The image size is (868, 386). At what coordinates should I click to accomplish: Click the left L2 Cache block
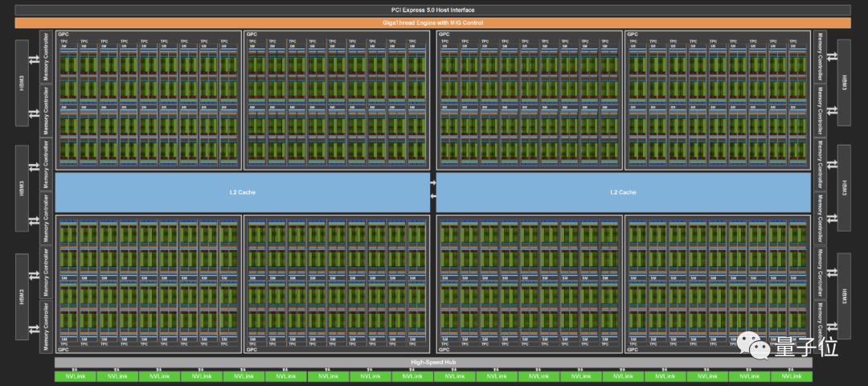[x=241, y=192]
